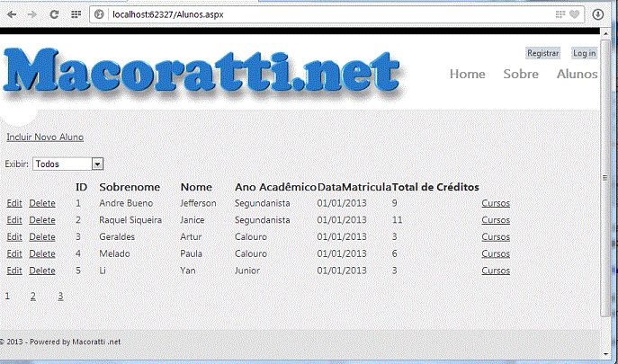The image size is (618, 364).
Task: Click the Junior academic year cell
Action: 247,271
